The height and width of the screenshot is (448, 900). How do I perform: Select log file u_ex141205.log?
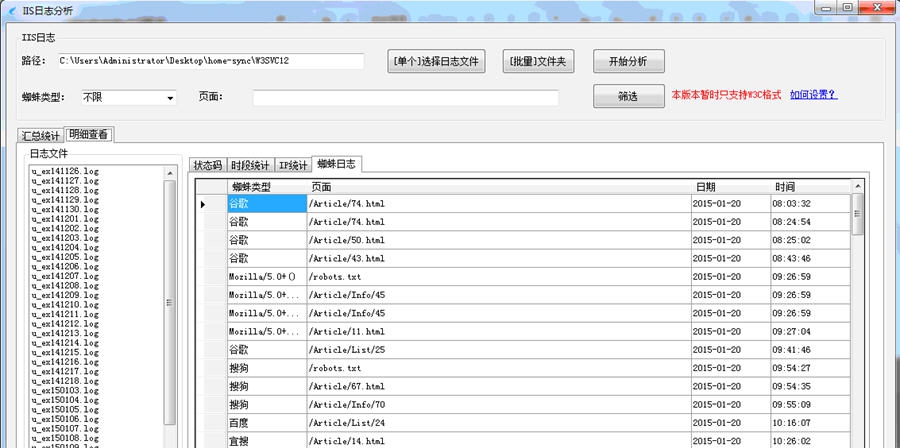[x=65, y=257]
